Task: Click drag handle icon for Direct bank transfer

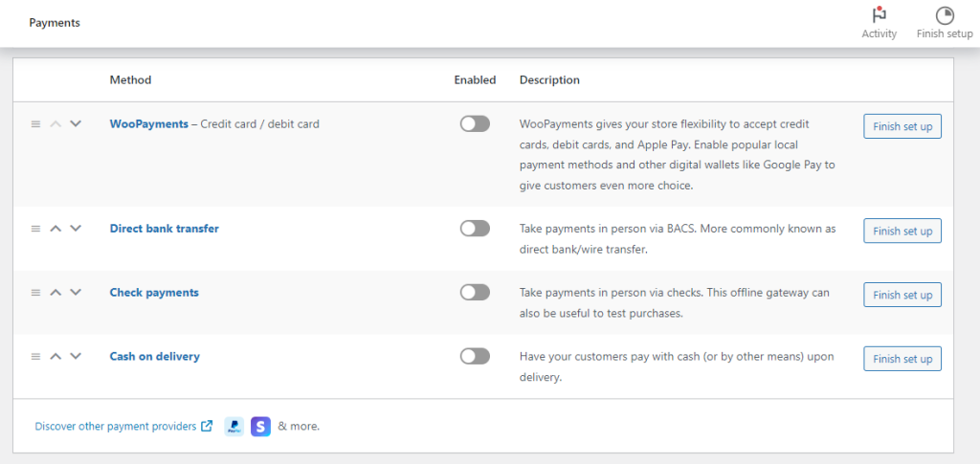Action: point(35,229)
